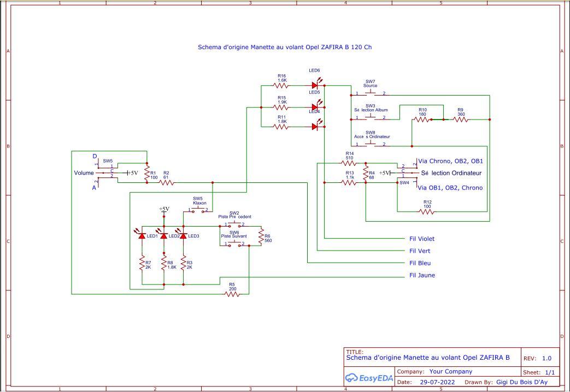
Task: Click the LED2 diode symbol
Action: tap(163, 235)
